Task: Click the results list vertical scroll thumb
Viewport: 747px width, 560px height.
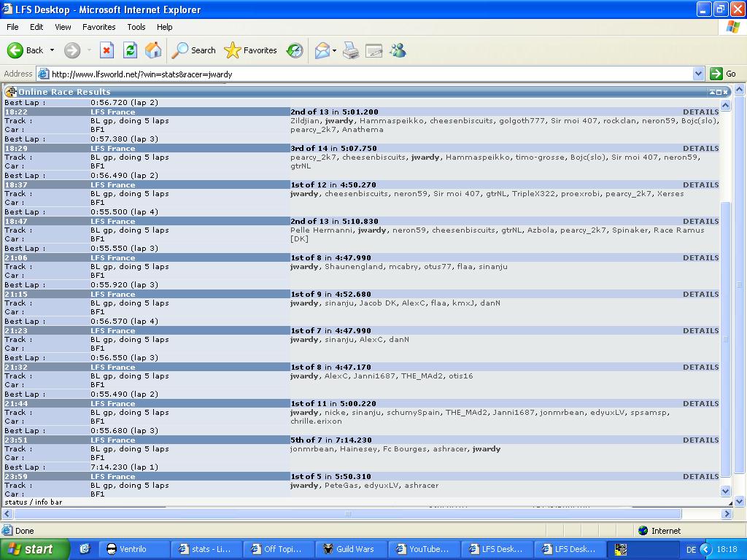Action: pos(725,338)
